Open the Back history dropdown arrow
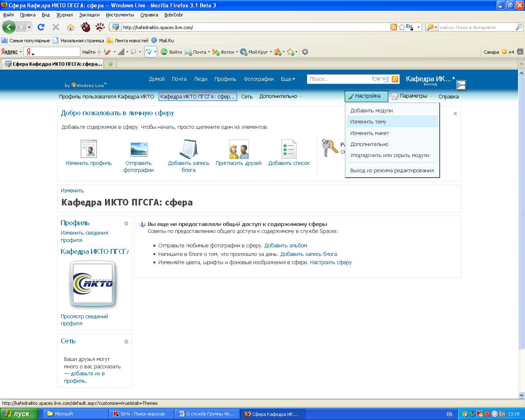 tap(29, 27)
